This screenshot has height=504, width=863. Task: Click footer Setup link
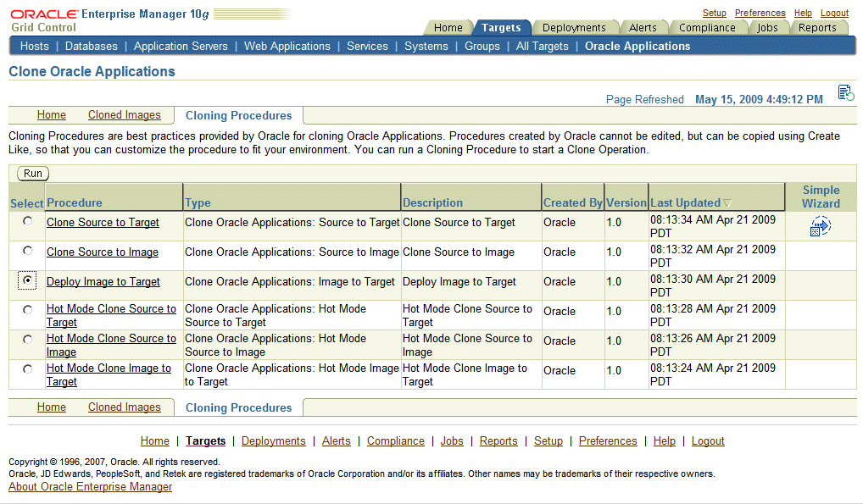pyautogui.click(x=548, y=440)
